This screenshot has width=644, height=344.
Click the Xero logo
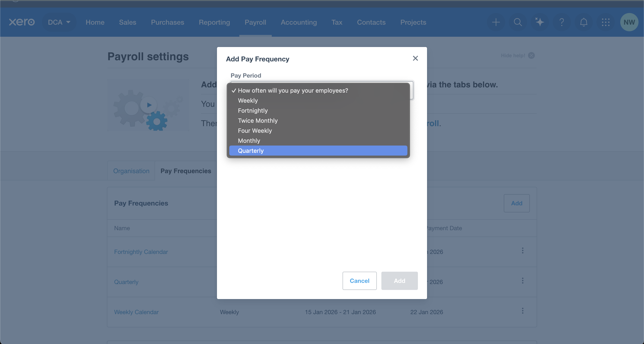[22, 22]
